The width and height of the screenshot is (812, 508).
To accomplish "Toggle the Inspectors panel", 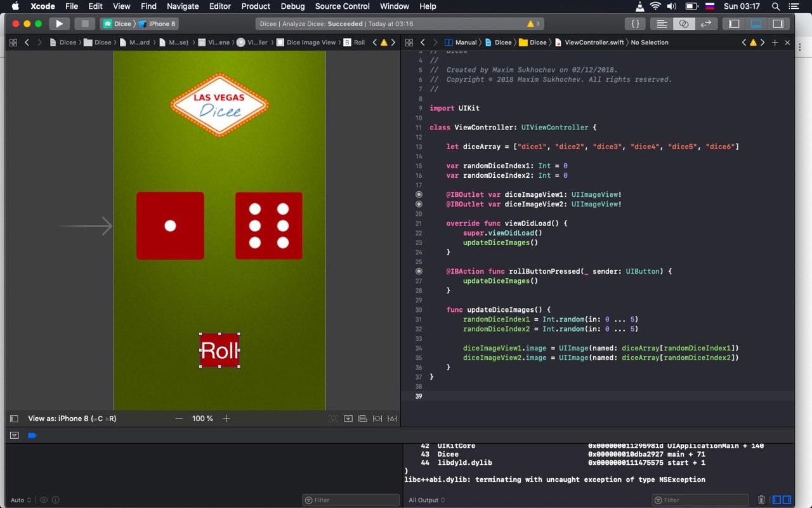I will [778, 23].
